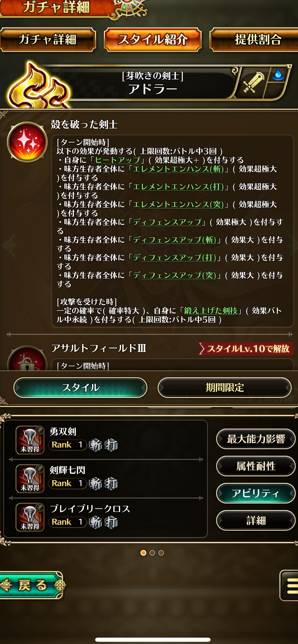Switch to the ガチャ詳細 tab
The image size is (298, 644).
click(48, 40)
